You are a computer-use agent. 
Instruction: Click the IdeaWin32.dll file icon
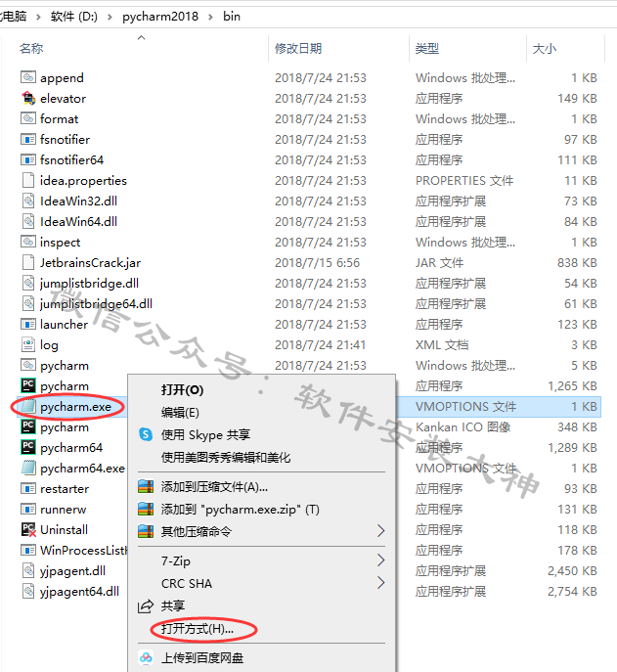click(28, 201)
